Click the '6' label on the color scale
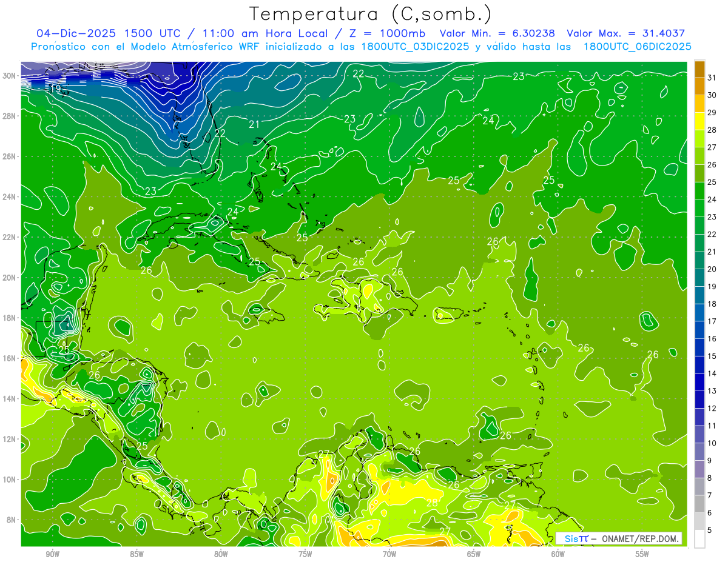Image resolution: width=728 pixels, height=562 pixels. coord(710,513)
